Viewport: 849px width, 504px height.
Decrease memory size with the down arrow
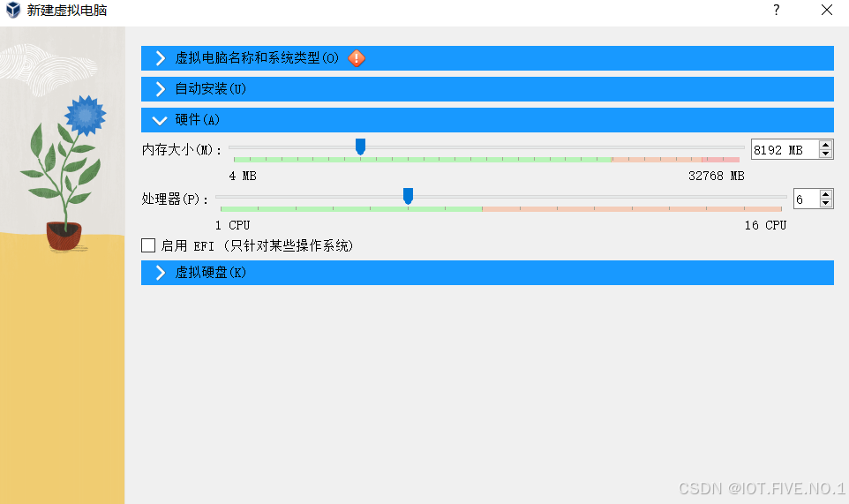tap(825, 154)
